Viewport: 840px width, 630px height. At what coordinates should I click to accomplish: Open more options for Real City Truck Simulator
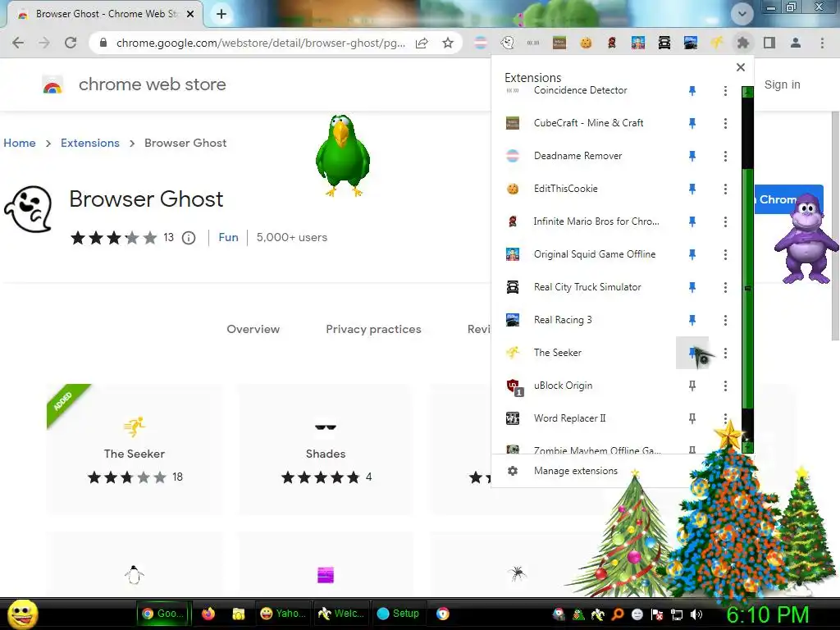coord(725,287)
